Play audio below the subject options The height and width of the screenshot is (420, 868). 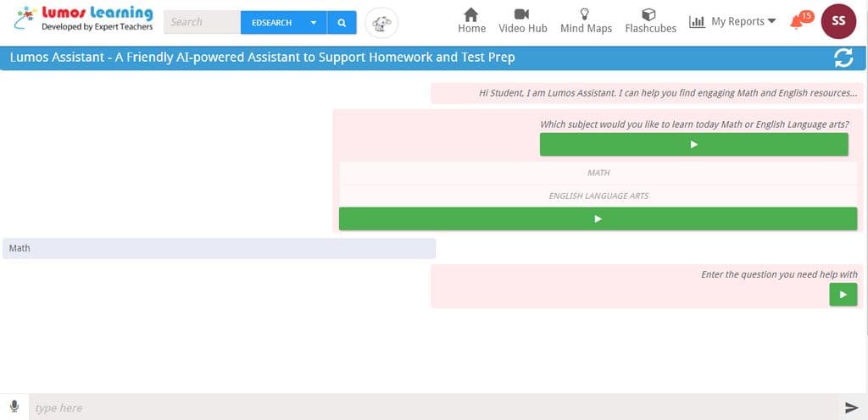coord(598,218)
